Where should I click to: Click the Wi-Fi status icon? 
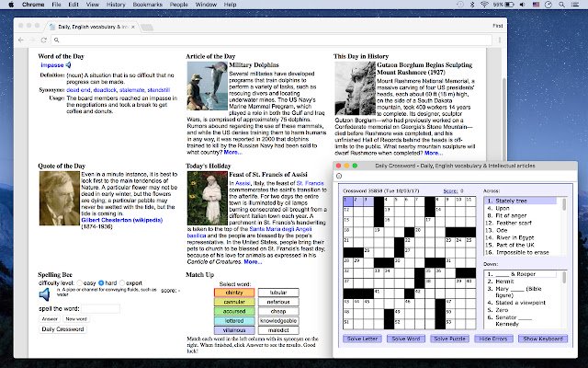pos(484,5)
